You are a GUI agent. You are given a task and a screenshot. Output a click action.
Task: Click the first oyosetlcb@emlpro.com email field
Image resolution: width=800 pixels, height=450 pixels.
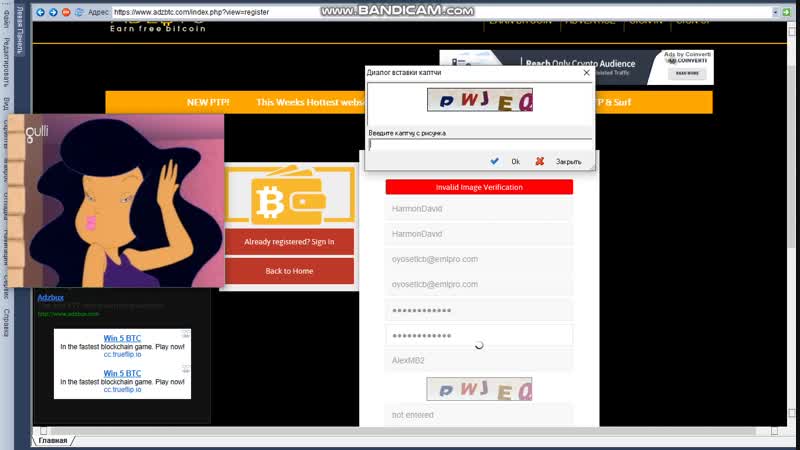point(479,259)
